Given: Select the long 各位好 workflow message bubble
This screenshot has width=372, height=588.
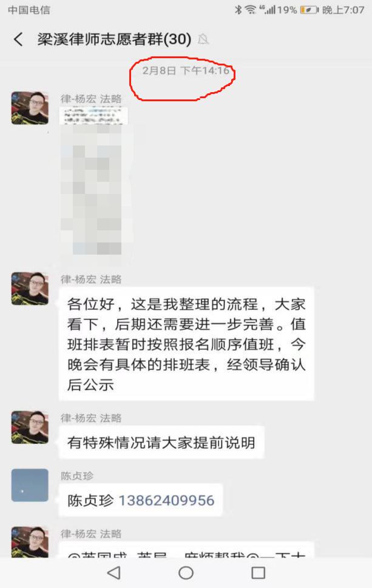Looking at the screenshot, I should [186, 344].
